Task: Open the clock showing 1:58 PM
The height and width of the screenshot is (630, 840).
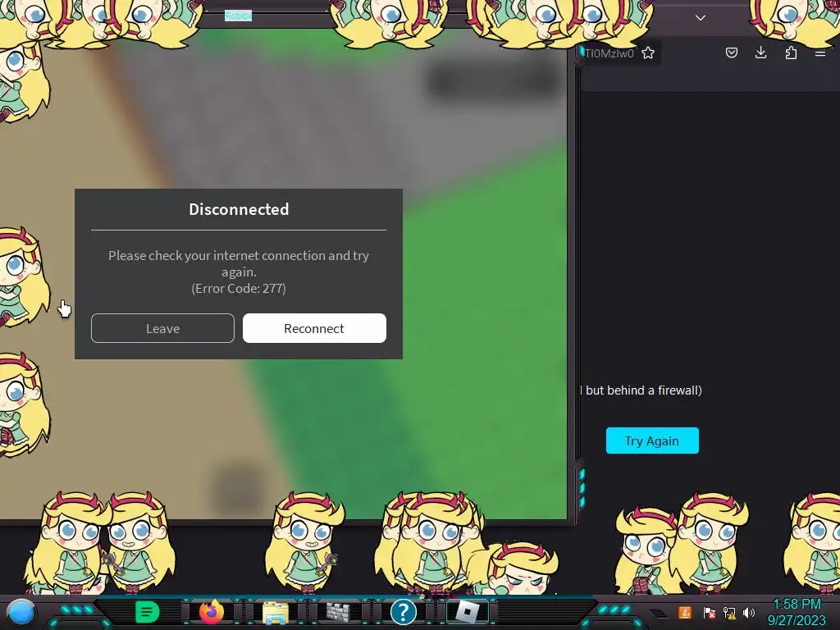Action: pyautogui.click(x=797, y=612)
